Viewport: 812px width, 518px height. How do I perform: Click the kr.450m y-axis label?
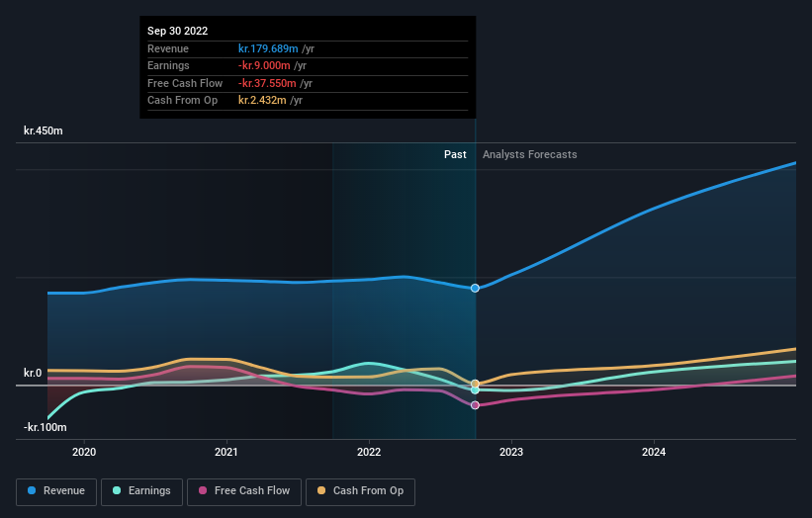43,130
